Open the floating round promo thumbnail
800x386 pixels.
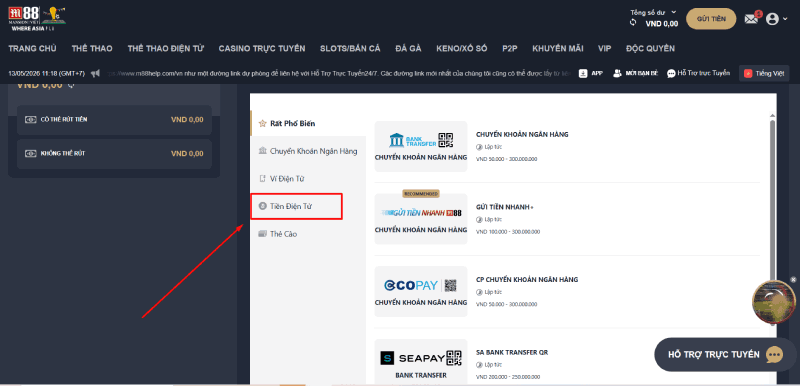774,302
